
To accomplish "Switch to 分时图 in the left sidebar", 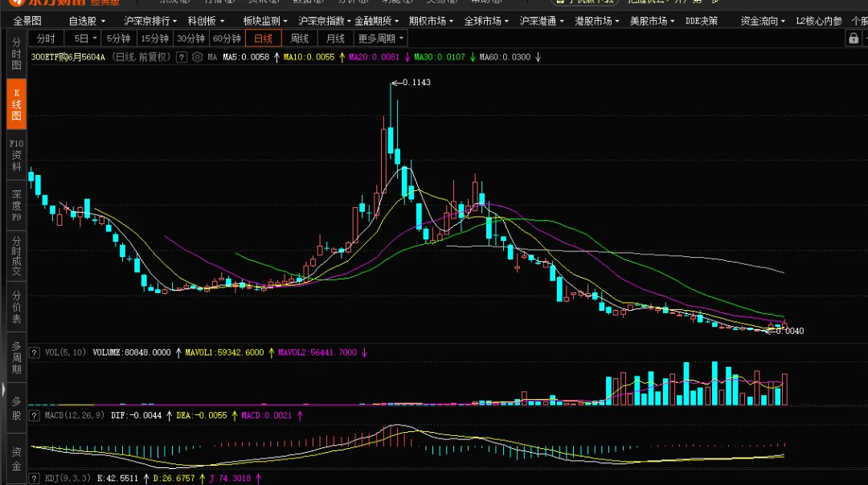I will [16, 54].
